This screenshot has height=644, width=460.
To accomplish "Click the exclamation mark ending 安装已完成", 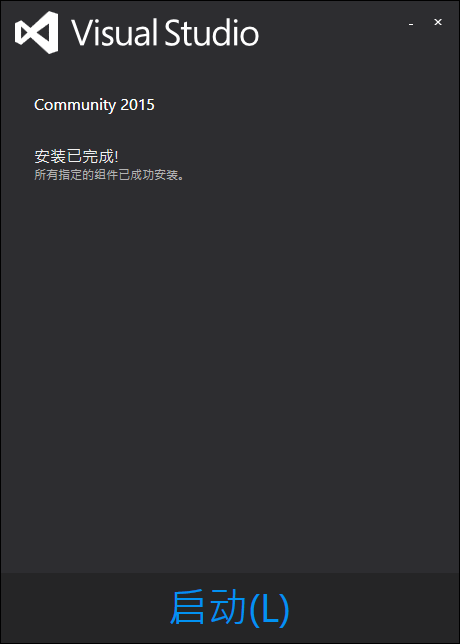I will click(x=117, y=156).
